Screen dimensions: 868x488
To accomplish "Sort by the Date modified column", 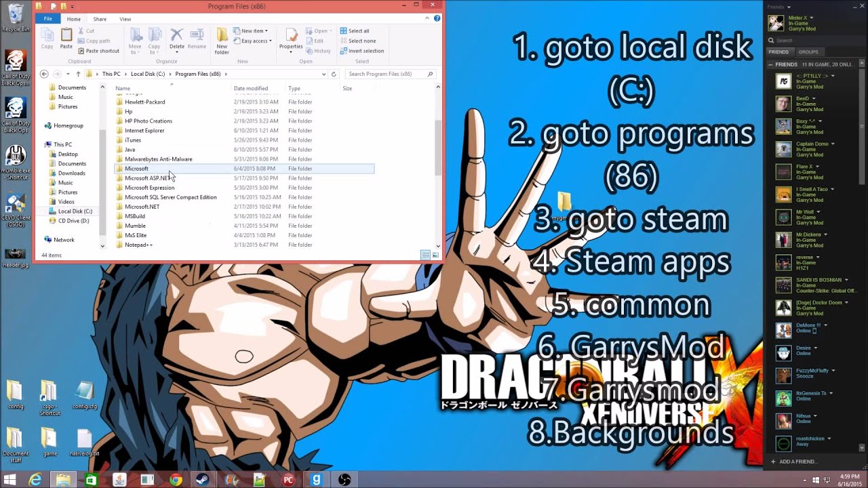I will [x=251, y=88].
